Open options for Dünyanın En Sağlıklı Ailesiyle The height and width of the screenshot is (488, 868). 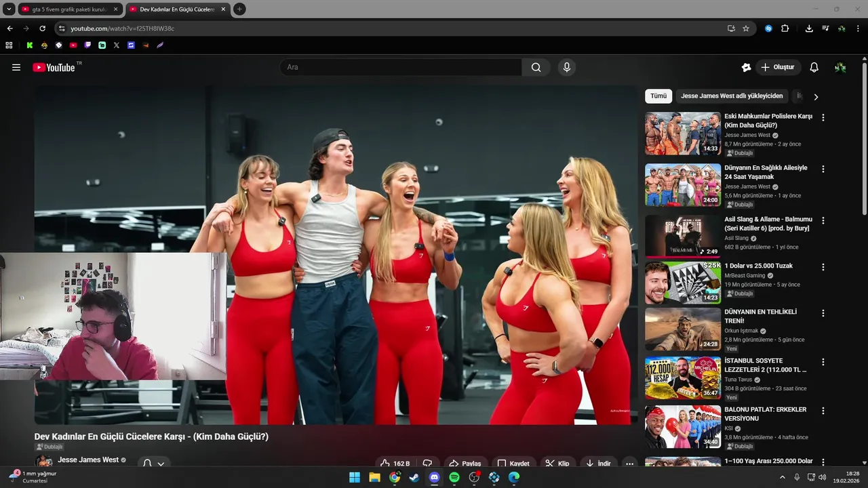pos(823,169)
